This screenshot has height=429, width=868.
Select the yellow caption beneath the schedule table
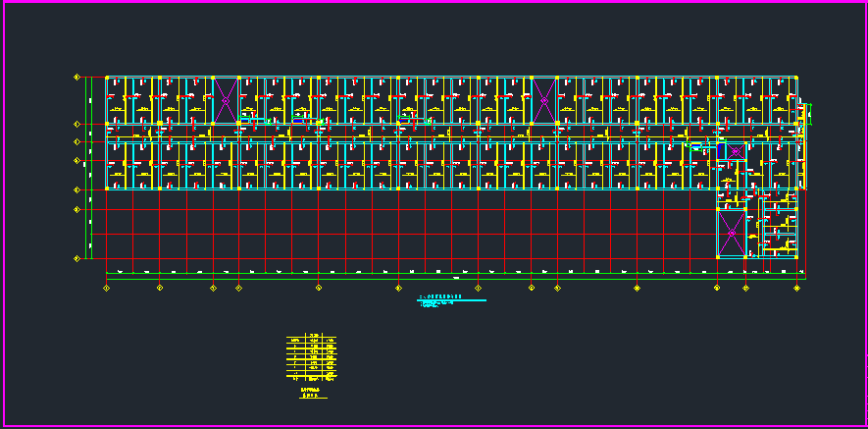[311, 393]
